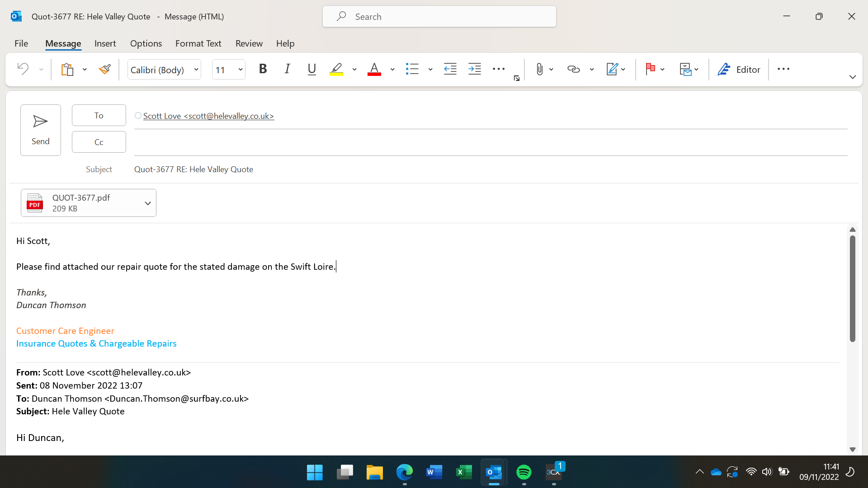Expand QUOT-3677.pdf attachment options arrow

point(147,203)
